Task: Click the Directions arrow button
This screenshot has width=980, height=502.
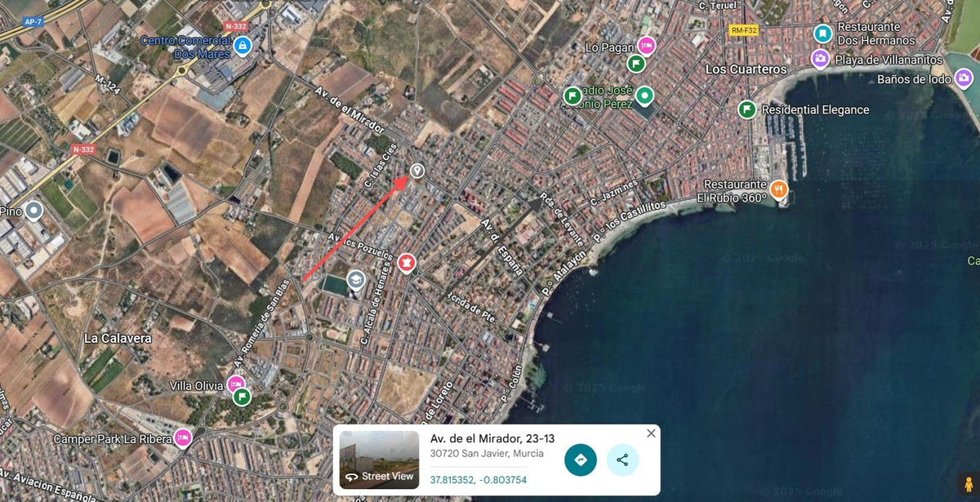Action: tap(581, 460)
